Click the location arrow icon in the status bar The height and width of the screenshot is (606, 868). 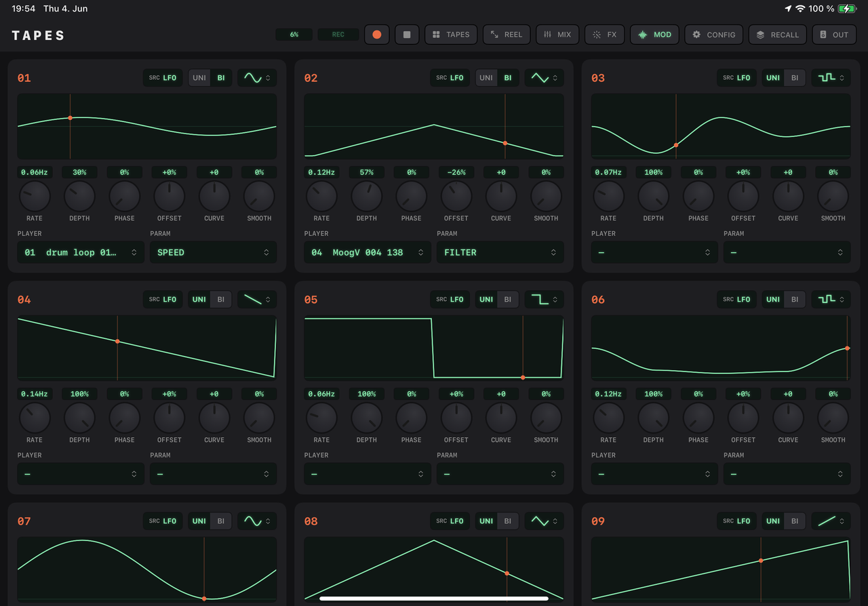787,9
